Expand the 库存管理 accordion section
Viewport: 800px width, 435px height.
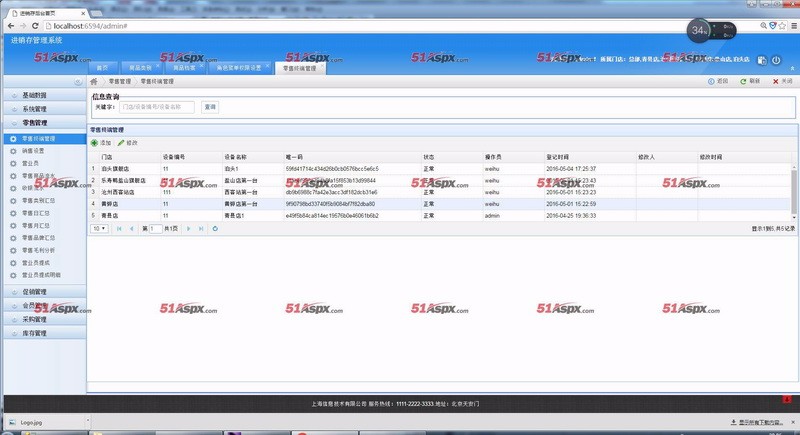pos(44,333)
